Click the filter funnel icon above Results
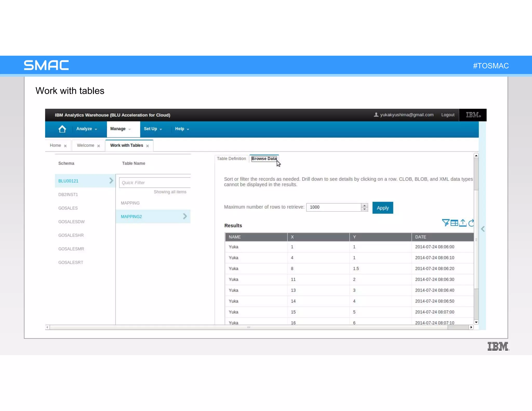Image resolution: width=532 pixels, height=411 pixels. click(x=445, y=223)
